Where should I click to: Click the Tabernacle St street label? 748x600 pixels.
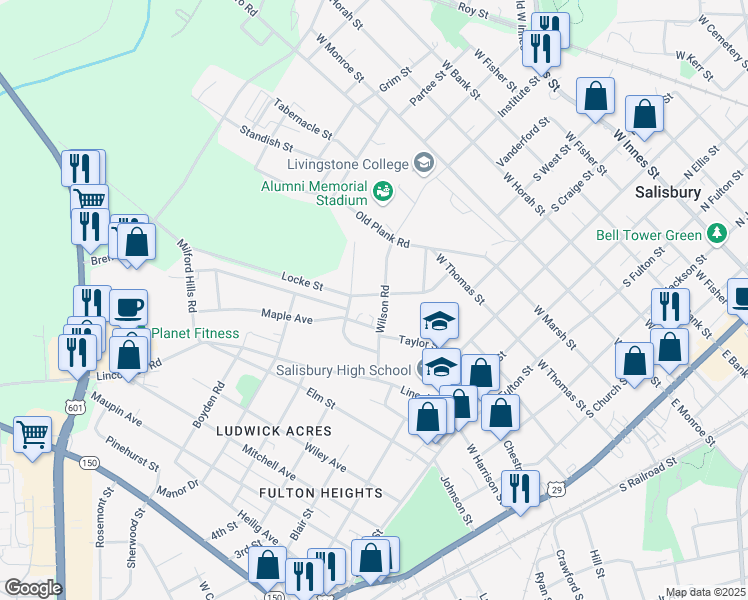(x=302, y=119)
